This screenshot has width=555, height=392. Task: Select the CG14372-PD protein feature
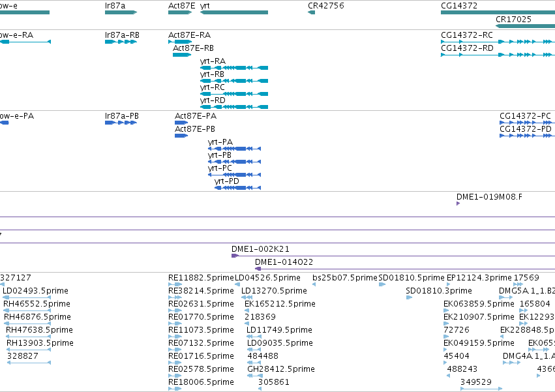pyautogui.click(x=527, y=136)
